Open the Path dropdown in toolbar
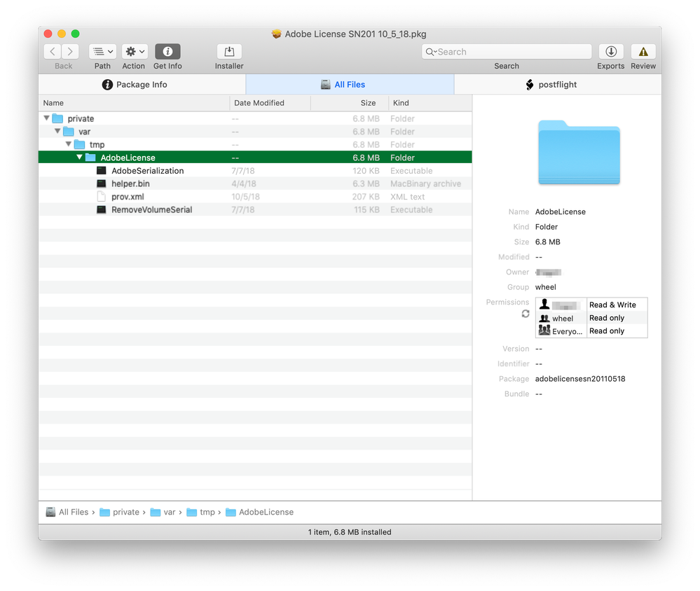This screenshot has height=591, width=700. (x=103, y=52)
